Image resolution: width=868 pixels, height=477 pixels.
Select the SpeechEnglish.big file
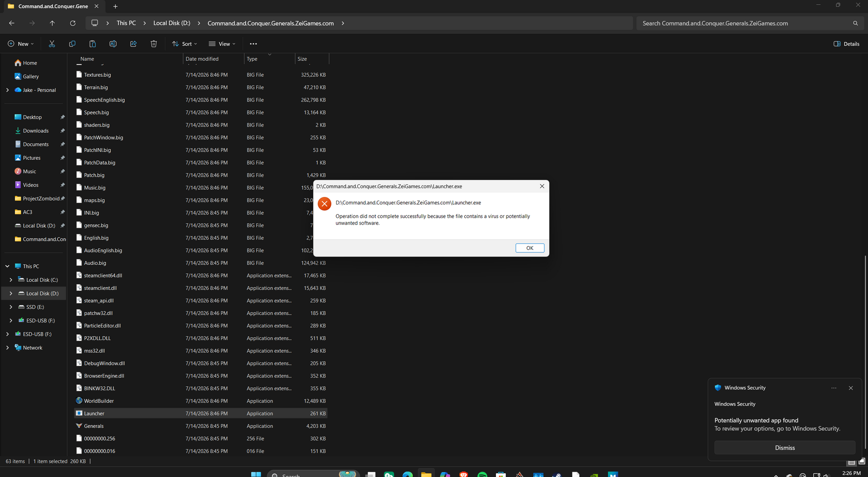tap(201, 100)
